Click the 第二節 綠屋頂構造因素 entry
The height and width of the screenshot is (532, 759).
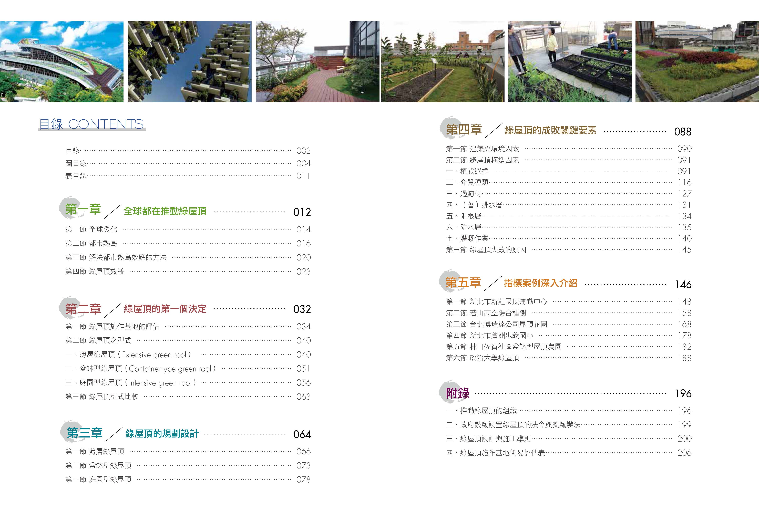(569, 160)
